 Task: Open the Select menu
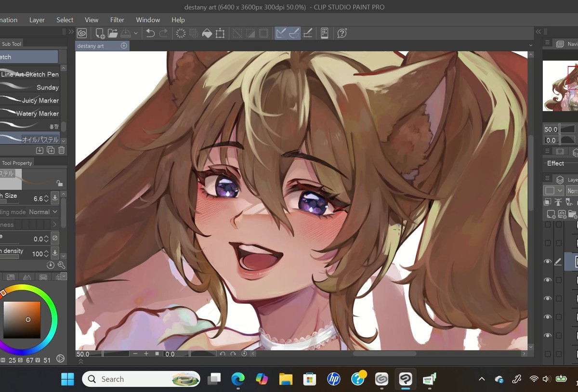[x=65, y=20]
